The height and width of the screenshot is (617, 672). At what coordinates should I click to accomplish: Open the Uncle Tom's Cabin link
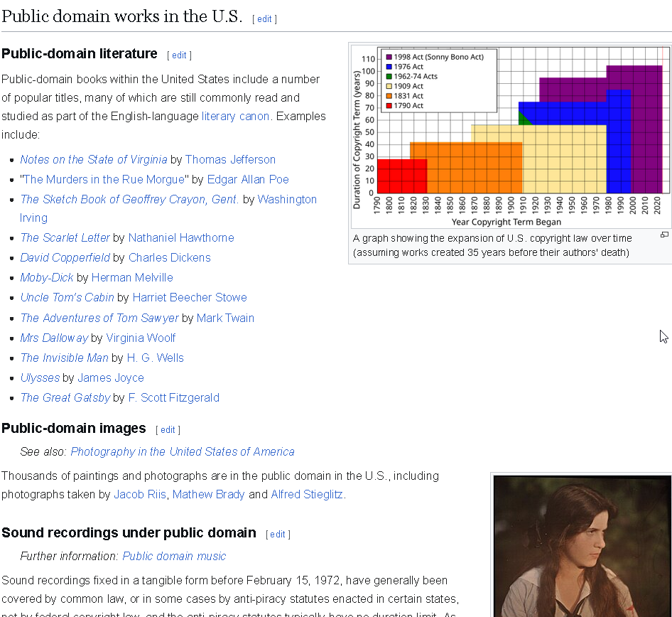(x=67, y=298)
